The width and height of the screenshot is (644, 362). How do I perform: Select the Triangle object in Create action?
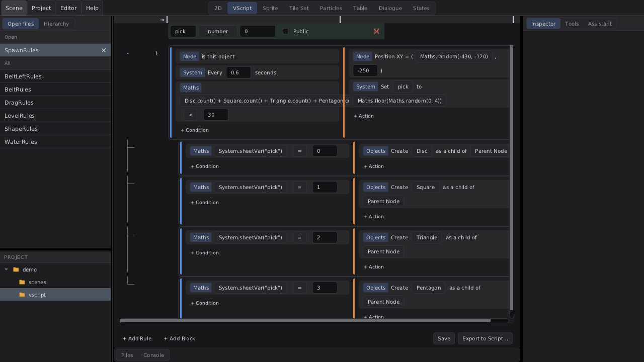coord(427,237)
